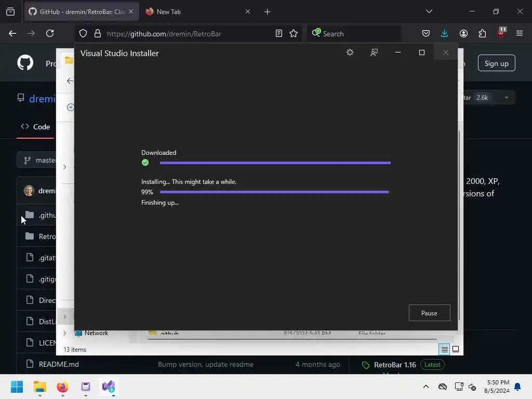Open Firefox downloads panel

(445, 33)
